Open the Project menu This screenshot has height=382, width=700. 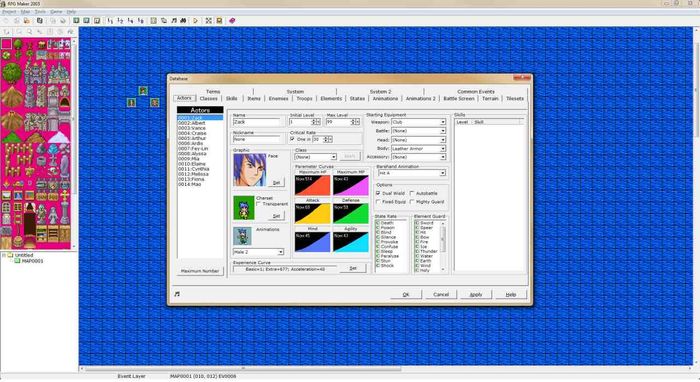tap(9, 12)
